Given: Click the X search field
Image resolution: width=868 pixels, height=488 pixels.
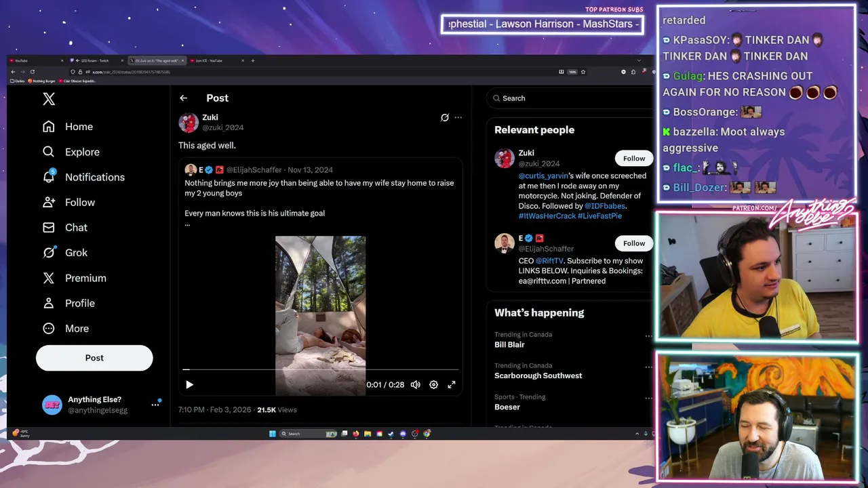Looking at the screenshot, I should pyautogui.click(x=570, y=98).
